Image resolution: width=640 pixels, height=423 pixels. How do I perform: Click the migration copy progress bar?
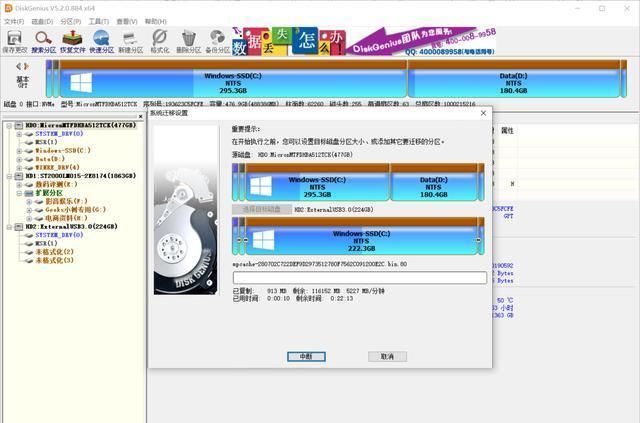360,278
